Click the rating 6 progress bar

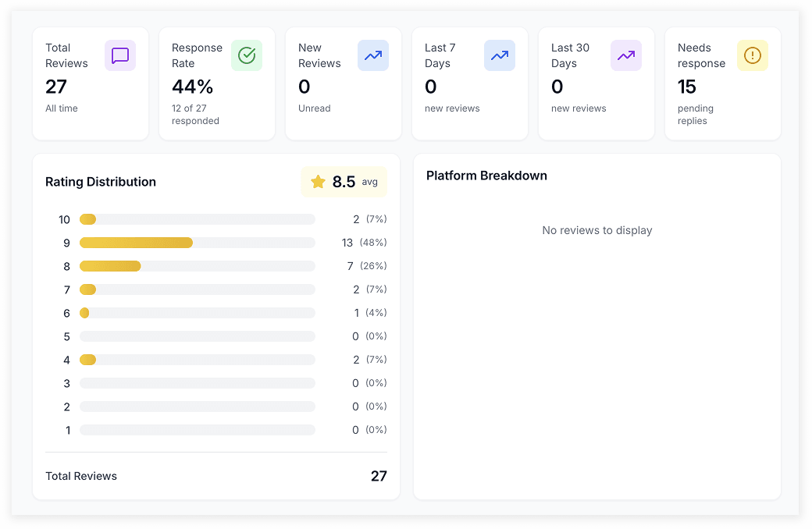(198, 313)
